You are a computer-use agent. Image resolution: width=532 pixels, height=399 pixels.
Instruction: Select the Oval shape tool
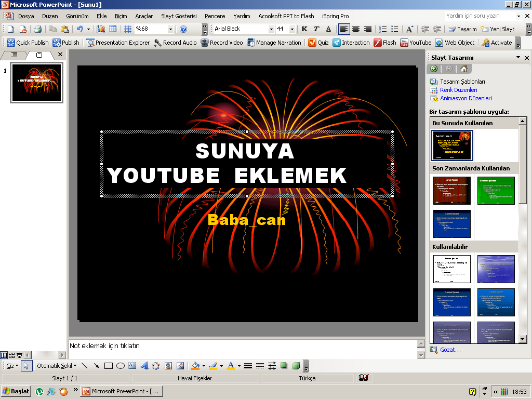pos(121,366)
